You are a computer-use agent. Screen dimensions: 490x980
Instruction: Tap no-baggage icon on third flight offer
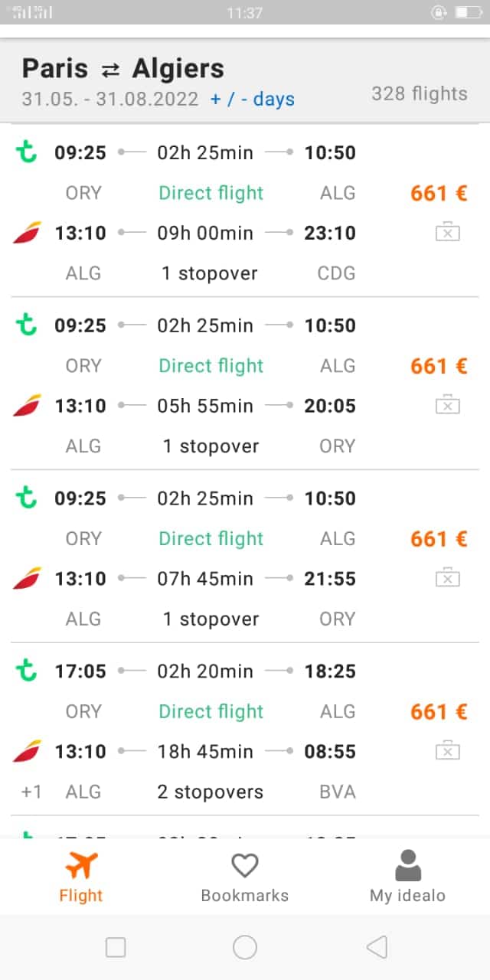pos(448,578)
